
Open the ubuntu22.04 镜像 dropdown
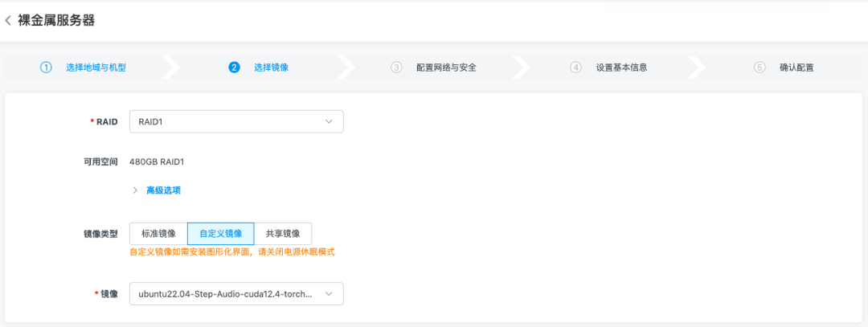tap(235, 294)
